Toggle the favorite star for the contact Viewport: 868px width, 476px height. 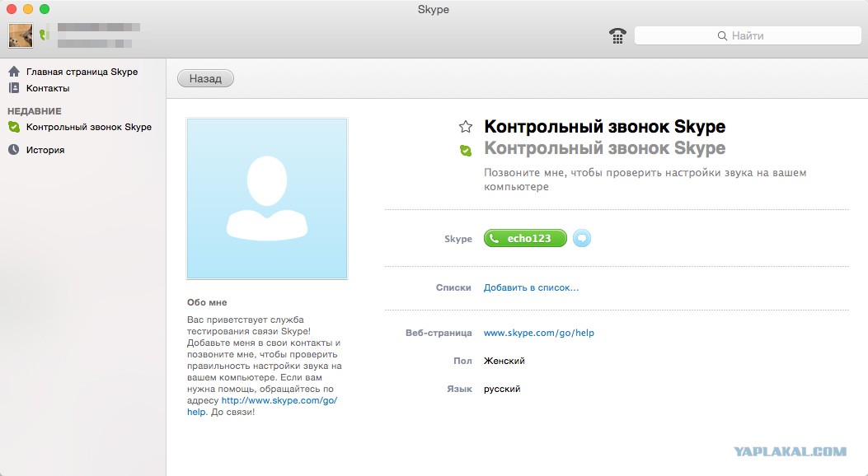coord(466,127)
